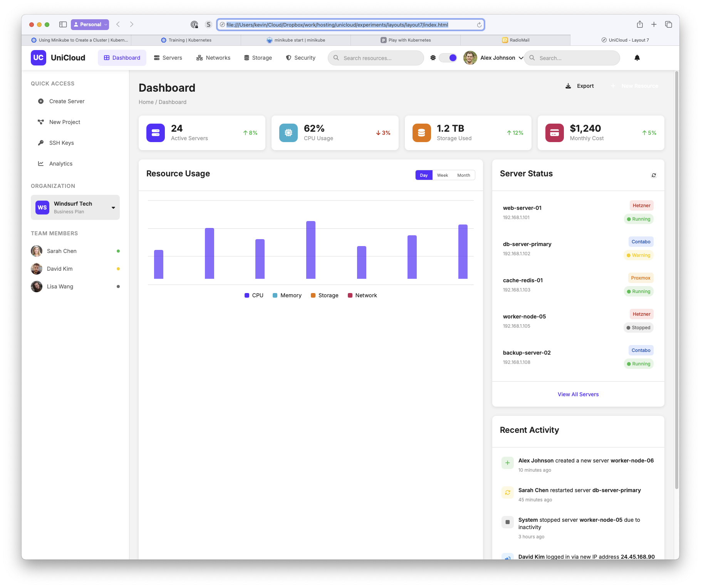
Task: Open the Personal profile dropdown in Safari
Action: point(90,25)
